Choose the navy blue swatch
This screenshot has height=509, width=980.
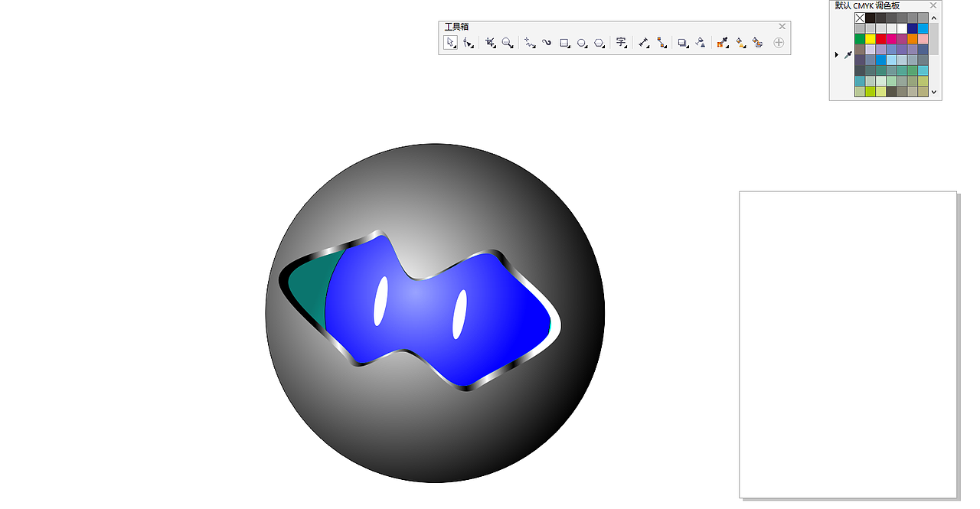[x=913, y=28]
